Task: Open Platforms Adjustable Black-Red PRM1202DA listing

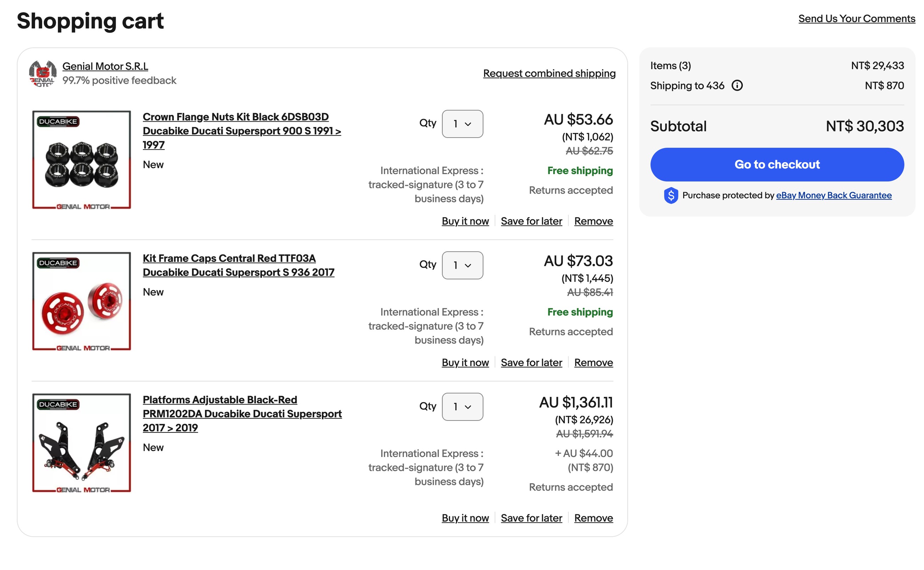Action: click(242, 414)
